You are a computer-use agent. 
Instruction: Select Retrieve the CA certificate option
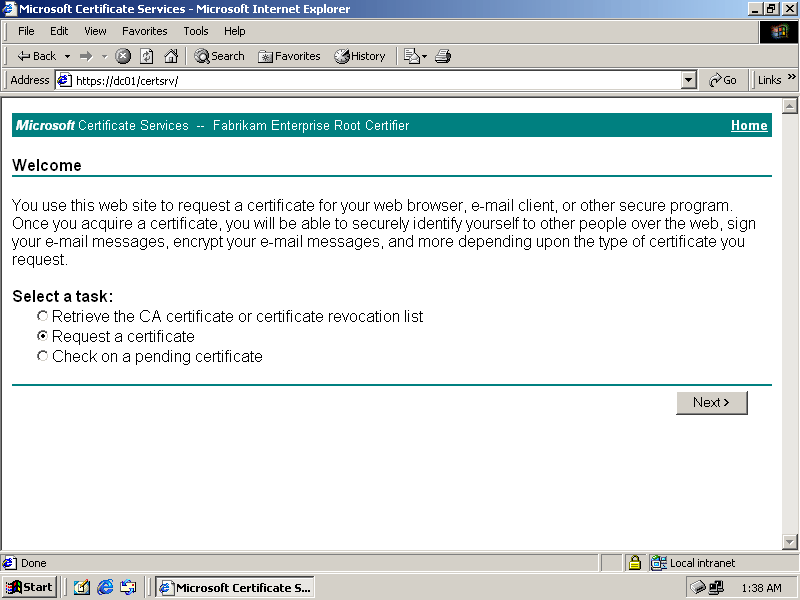point(42,316)
